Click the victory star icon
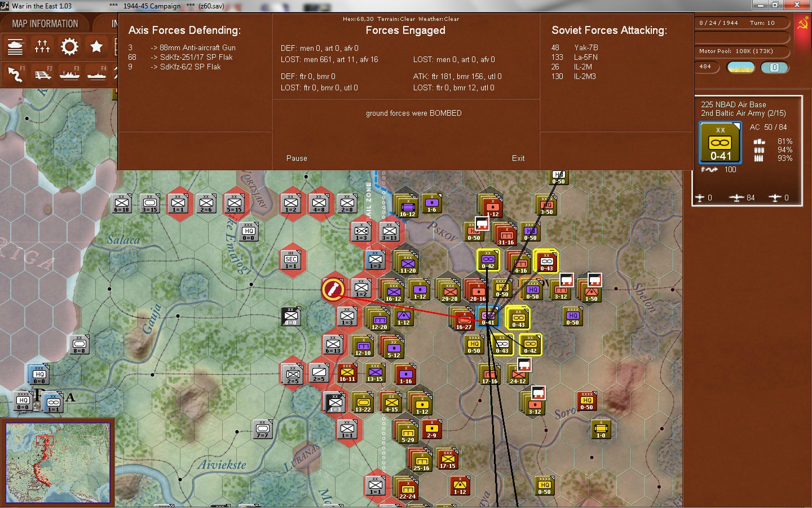Viewport: 812px width, 508px height. coord(96,46)
